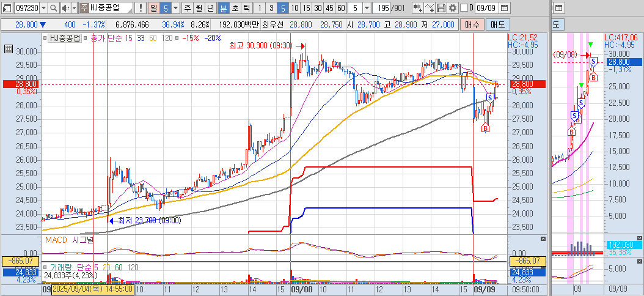Open the custom interval dropdown arrow after 60
Viewport: 644px width, 296px height.
coord(367,8)
